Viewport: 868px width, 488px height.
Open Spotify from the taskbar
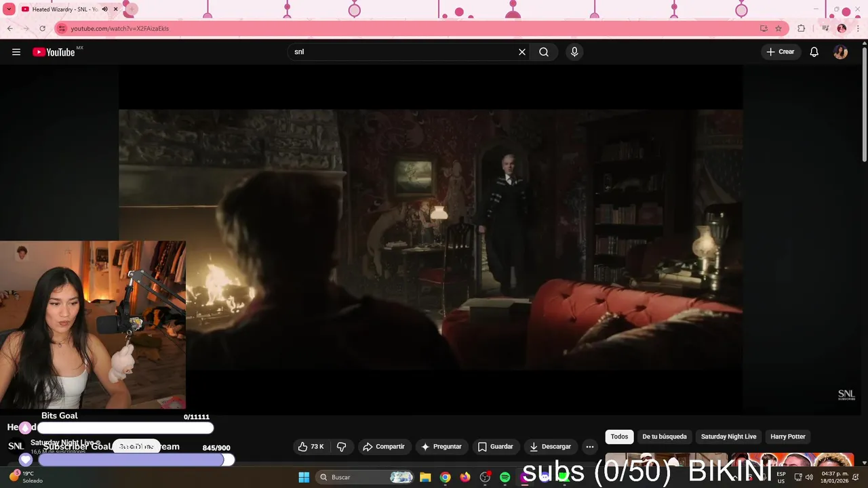(x=505, y=477)
